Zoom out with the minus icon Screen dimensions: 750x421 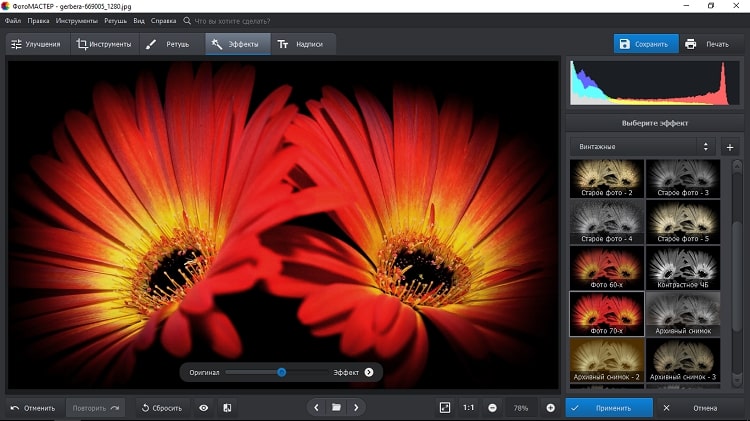coord(493,408)
